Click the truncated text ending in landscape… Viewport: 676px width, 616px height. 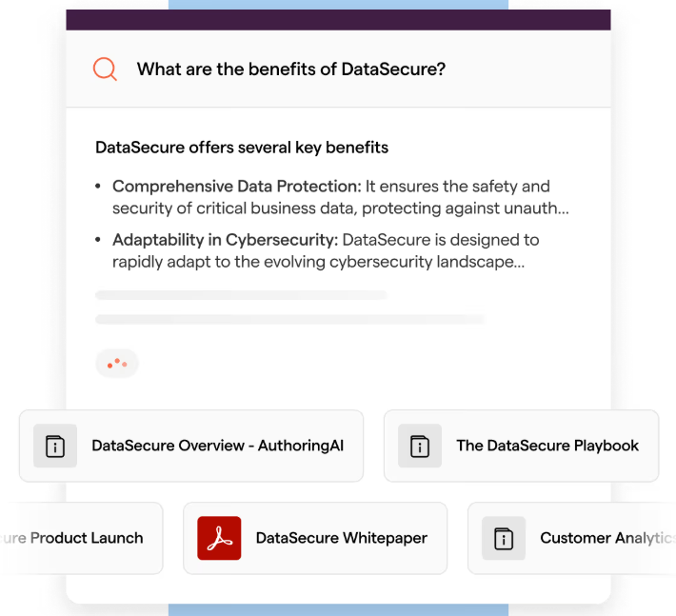point(319,262)
